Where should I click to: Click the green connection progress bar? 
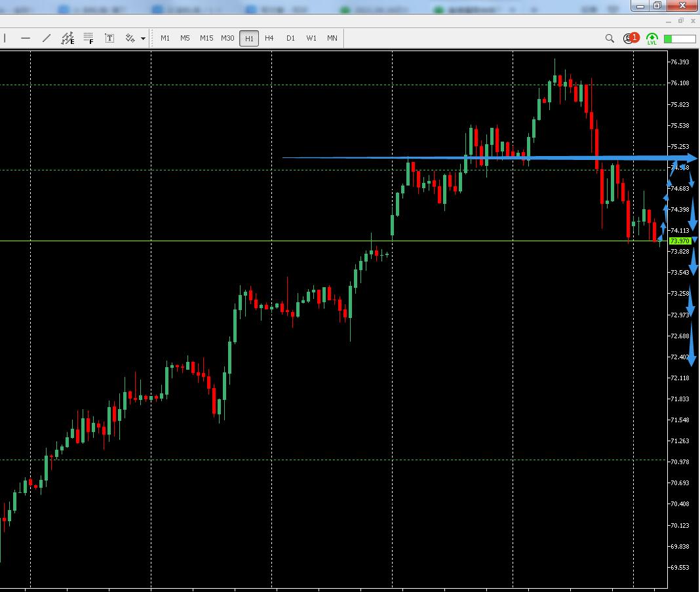click(680, 39)
